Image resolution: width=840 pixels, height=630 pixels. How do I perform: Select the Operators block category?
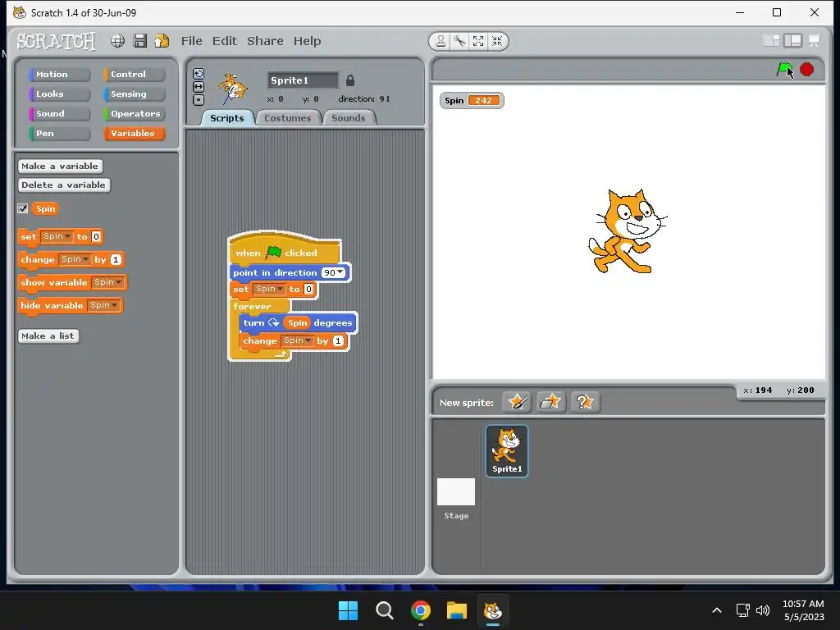[134, 113]
